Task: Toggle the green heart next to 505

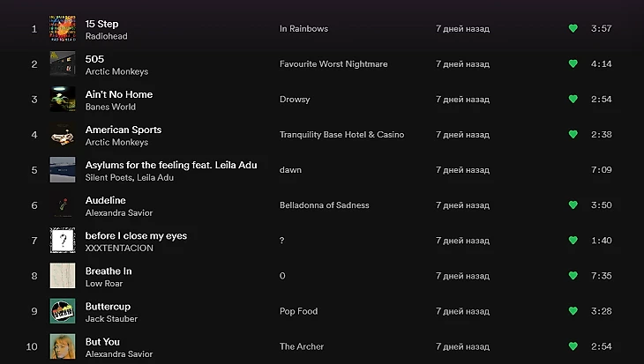Action: [x=573, y=63]
